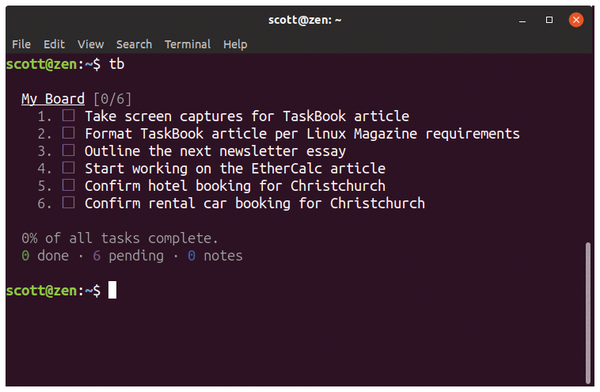The height and width of the screenshot is (392, 600).
Task: Click the 6 pending count text
Action: click(x=128, y=256)
